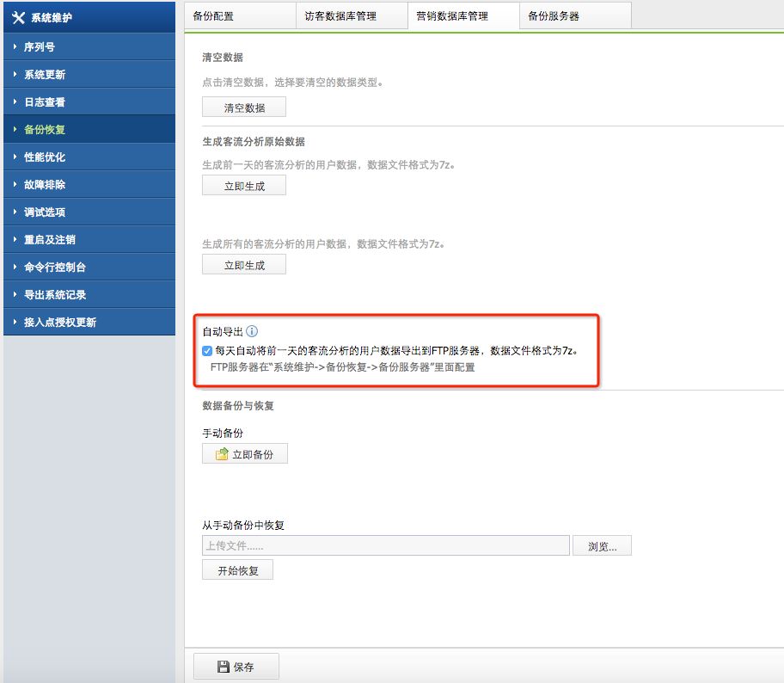Expand the 序列号 sidebar item
The image size is (784, 683).
[40, 47]
